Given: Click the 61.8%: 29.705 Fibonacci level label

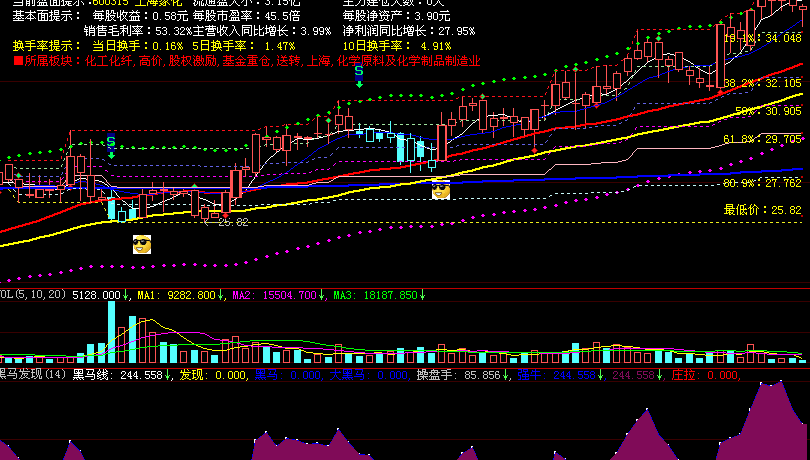Looking at the screenshot, I should click(762, 139).
